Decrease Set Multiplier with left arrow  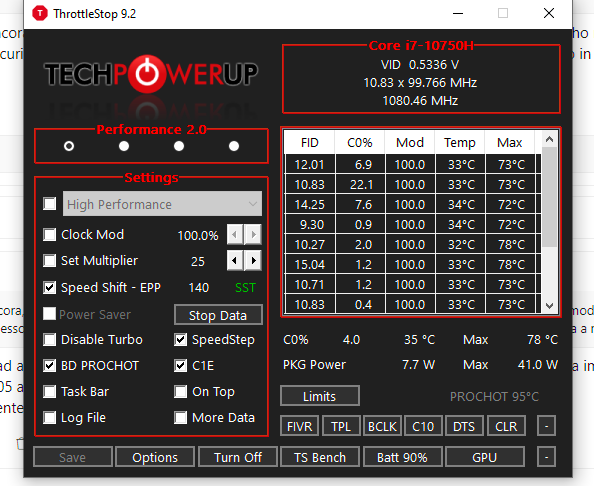point(235,261)
